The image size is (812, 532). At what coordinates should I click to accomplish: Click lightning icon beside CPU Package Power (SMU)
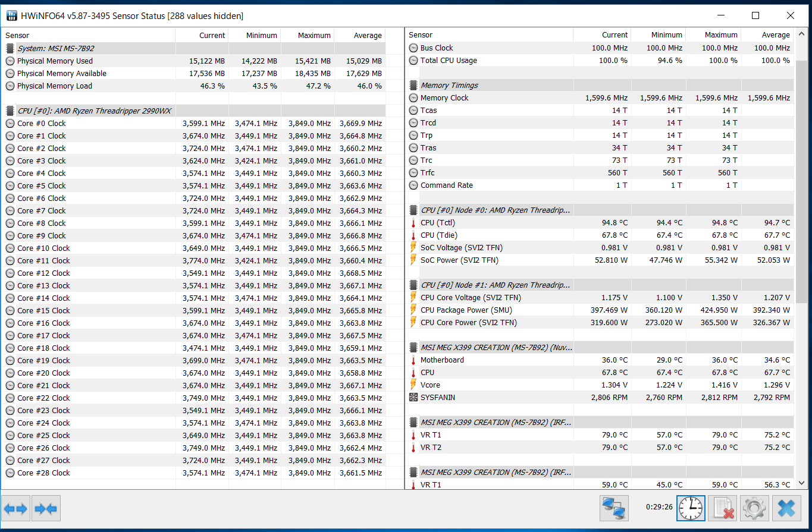tap(413, 310)
